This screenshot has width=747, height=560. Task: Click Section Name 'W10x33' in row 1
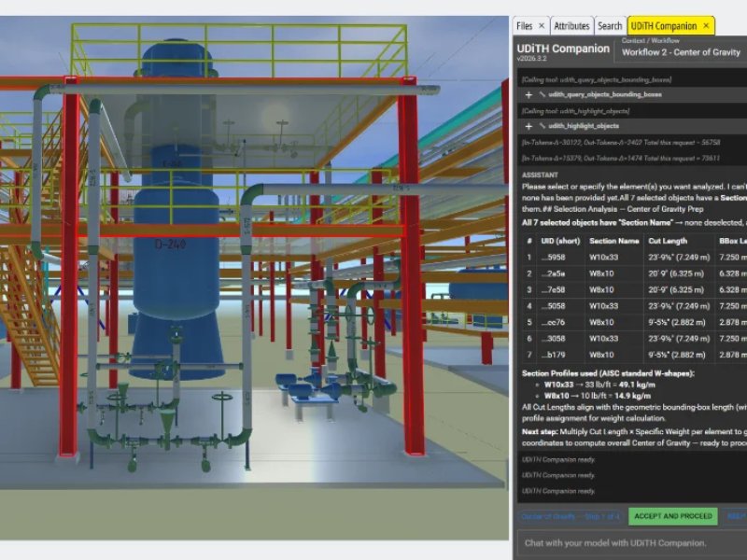(603, 258)
